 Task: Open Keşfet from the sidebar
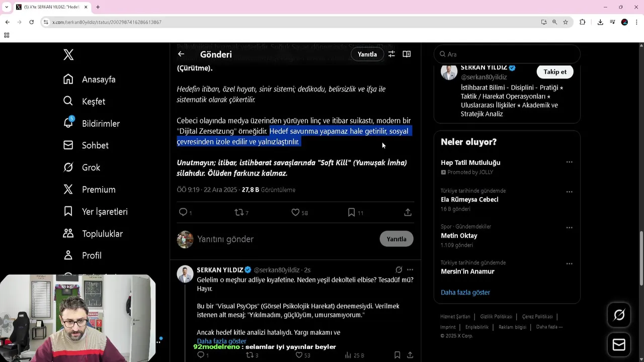tap(84, 102)
